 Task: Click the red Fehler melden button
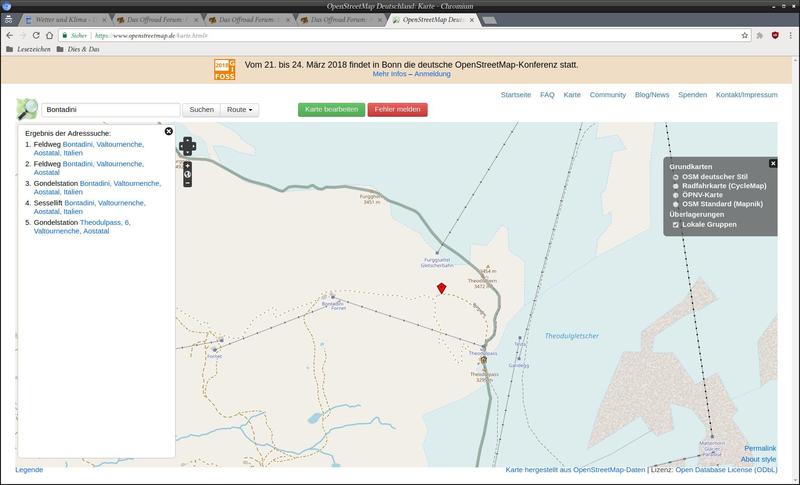(x=397, y=110)
